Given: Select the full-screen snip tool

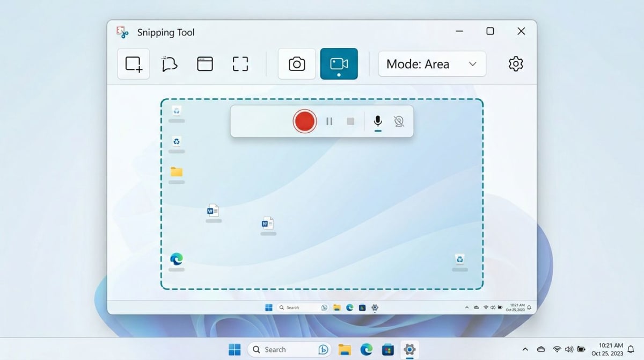Looking at the screenshot, I should pyautogui.click(x=240, y=63).
